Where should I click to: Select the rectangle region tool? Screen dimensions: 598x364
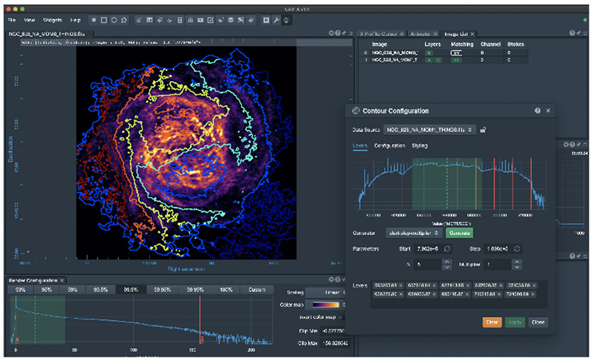(x=103, y=20)
